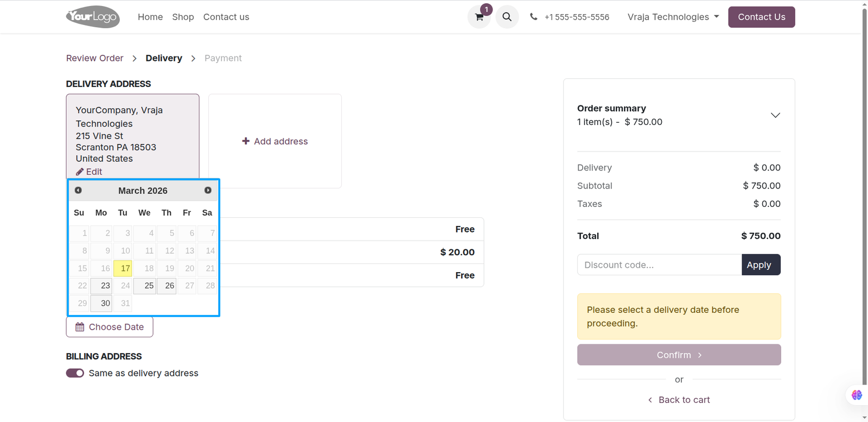Advance calendar to next month

point(208,190)
